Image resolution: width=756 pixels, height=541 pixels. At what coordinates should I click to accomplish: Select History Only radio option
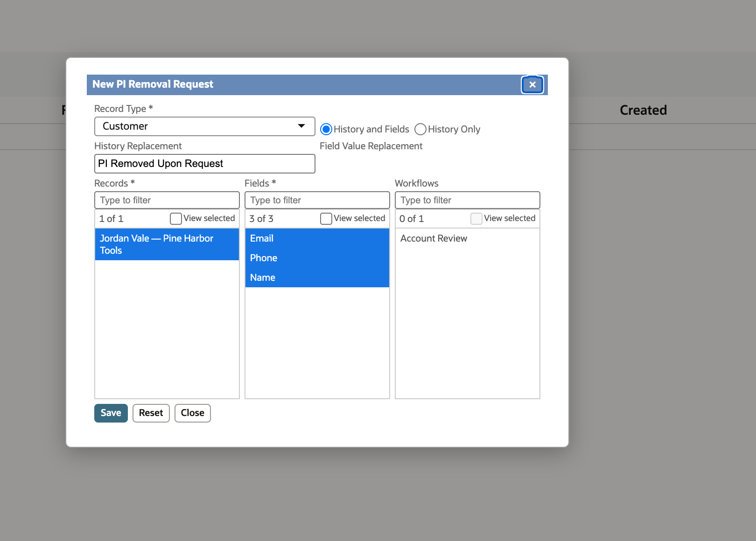(x=420, y=129)
